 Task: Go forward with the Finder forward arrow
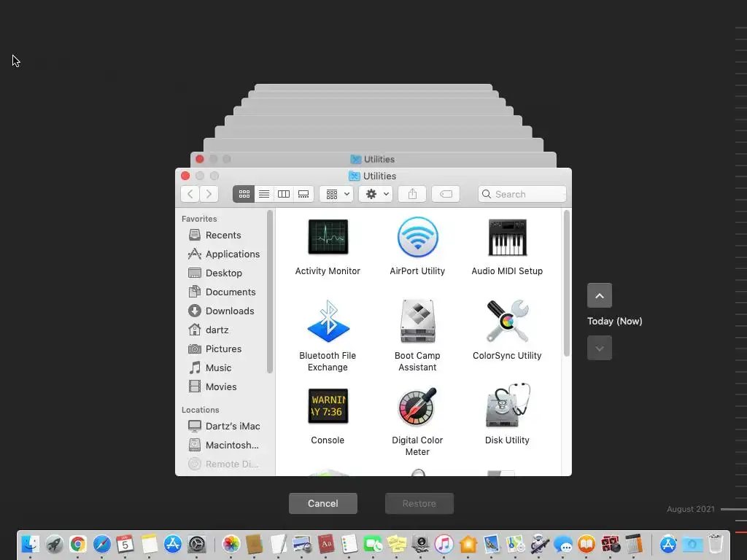[x=209, y=194]
